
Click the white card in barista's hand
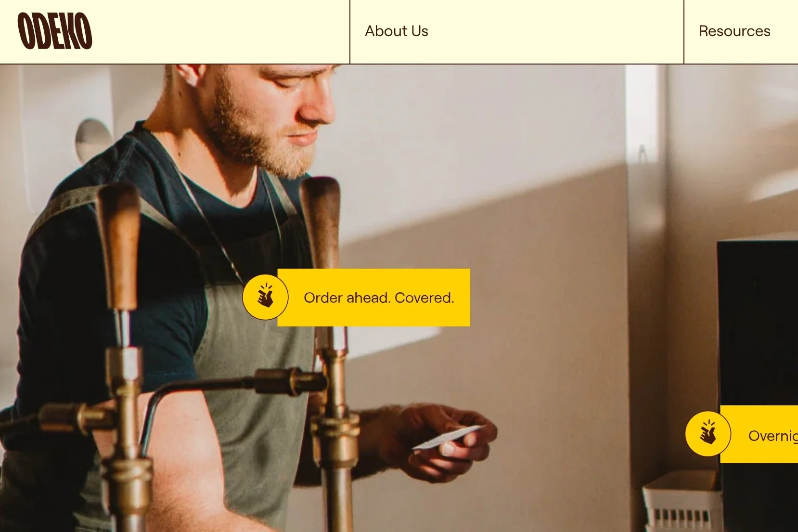(x=448, y=437)
